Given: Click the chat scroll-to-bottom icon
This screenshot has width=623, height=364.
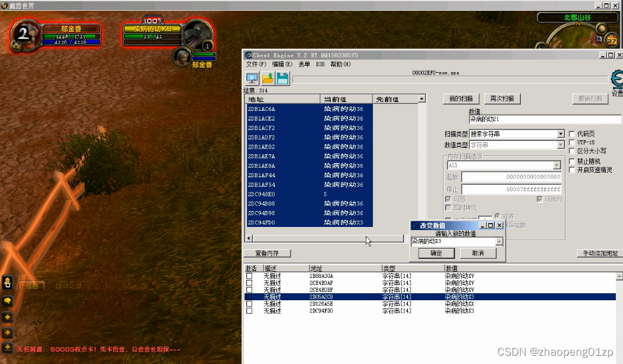Looking at the screenshot, I should tap(7, 347).
